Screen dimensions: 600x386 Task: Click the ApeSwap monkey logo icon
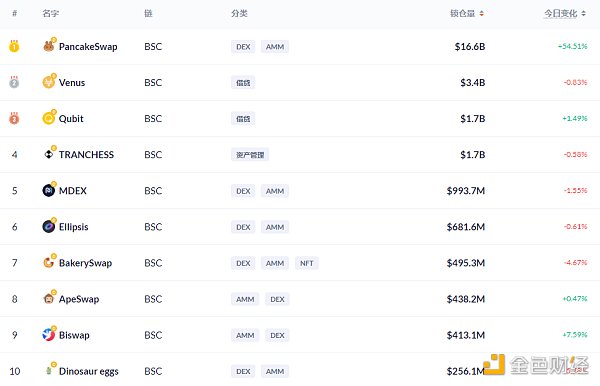(x=49, y=298)
